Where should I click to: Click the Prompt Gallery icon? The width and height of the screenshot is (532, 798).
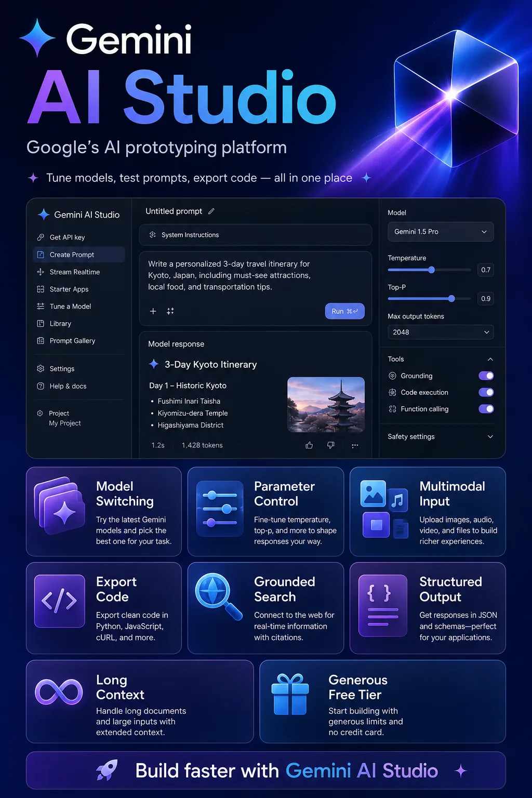41,341
